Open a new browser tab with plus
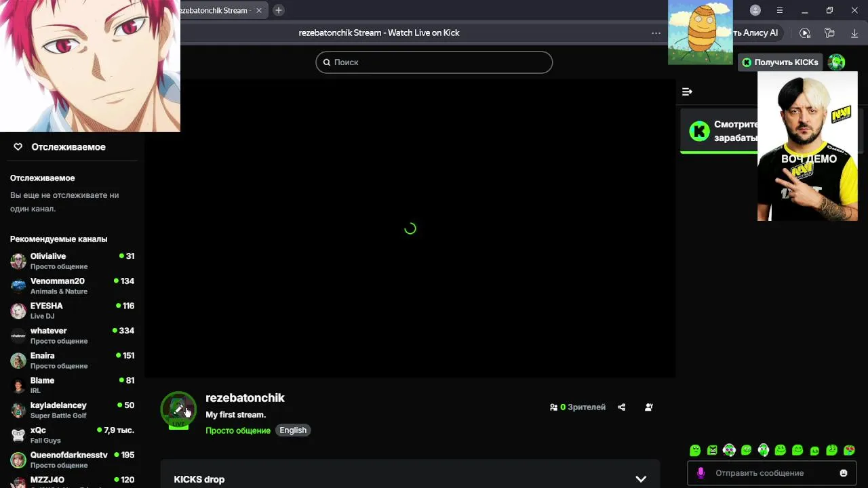The height and width of the screenshot is (488, 868). tap(278, 10)
